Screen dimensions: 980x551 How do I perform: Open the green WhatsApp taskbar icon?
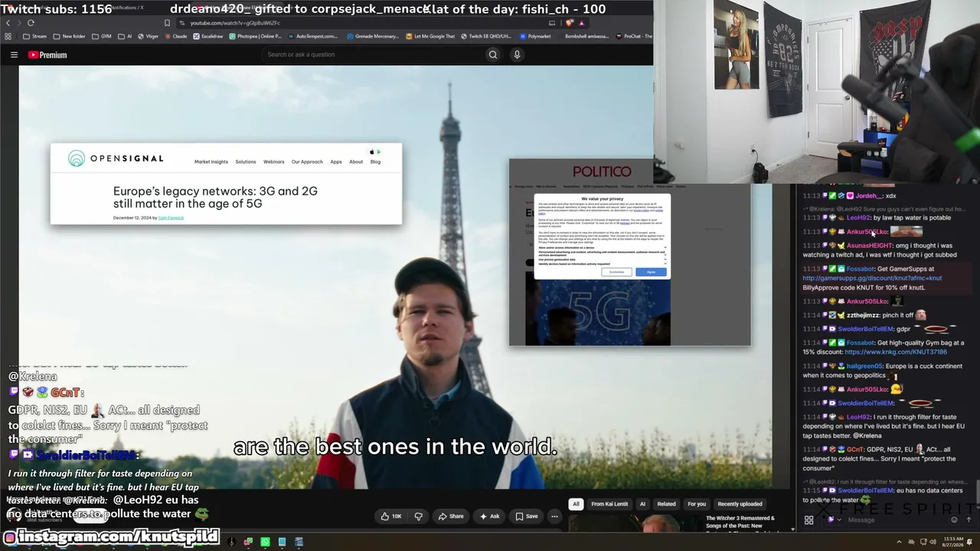tap(265, 543)
